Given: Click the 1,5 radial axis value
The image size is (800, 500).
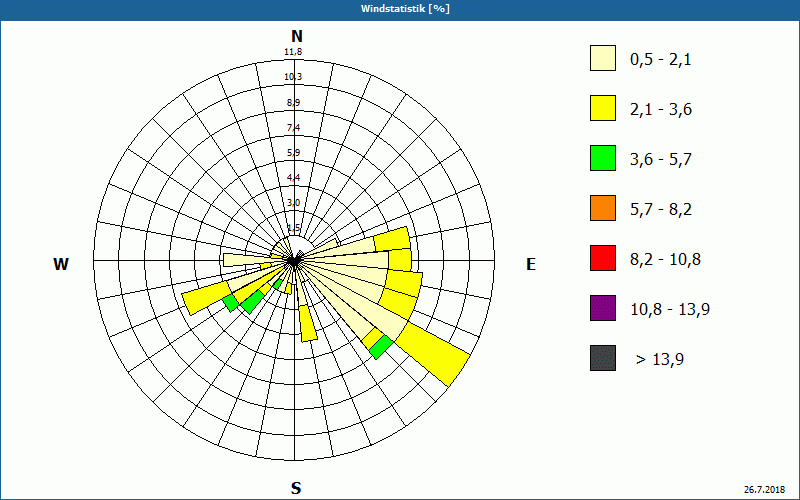Looking at the screenshot, I should [293, 228].
